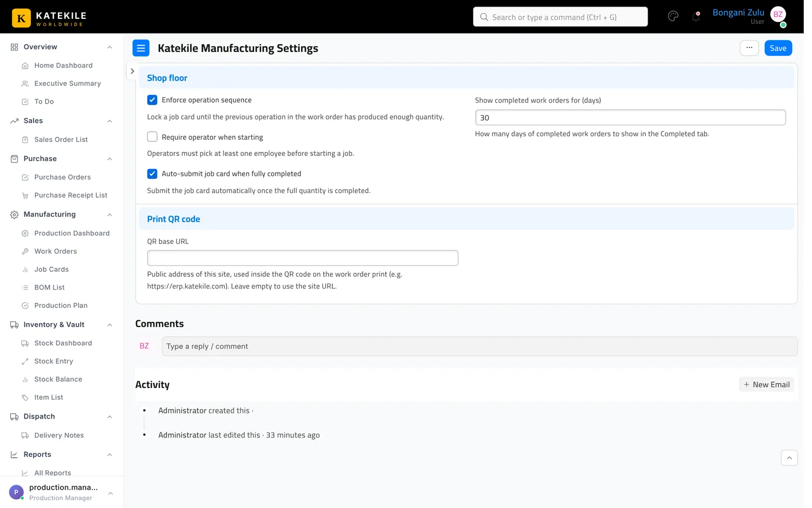The width and height of the screenshot is (812, 508).
Task: Toggle the sidebar with blue menu icon
Action: coord(141,48)
